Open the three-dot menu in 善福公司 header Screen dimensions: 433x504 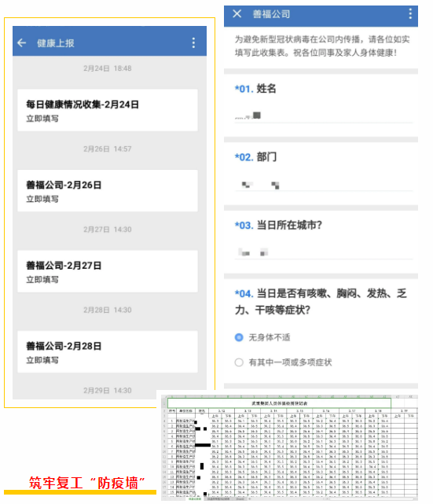tap(410, 14)
